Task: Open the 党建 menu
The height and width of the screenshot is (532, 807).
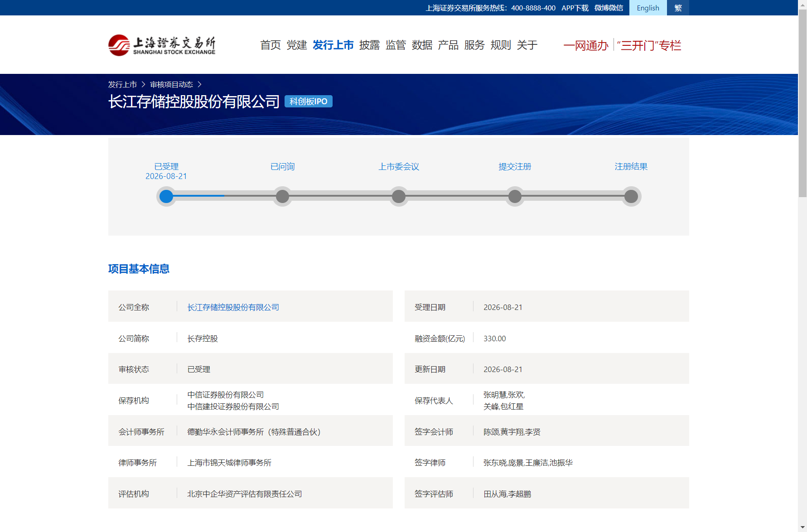Action: 297,45
